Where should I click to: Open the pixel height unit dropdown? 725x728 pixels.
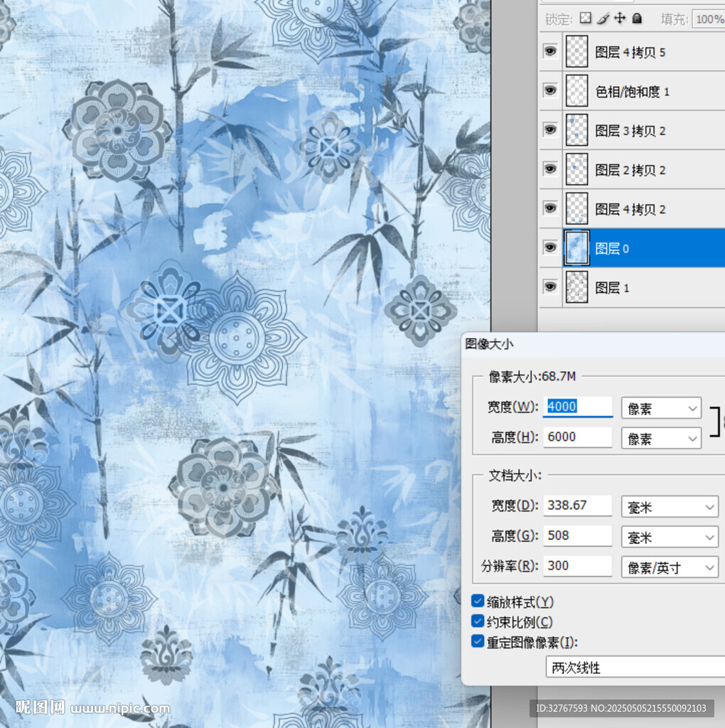(661, 438)
